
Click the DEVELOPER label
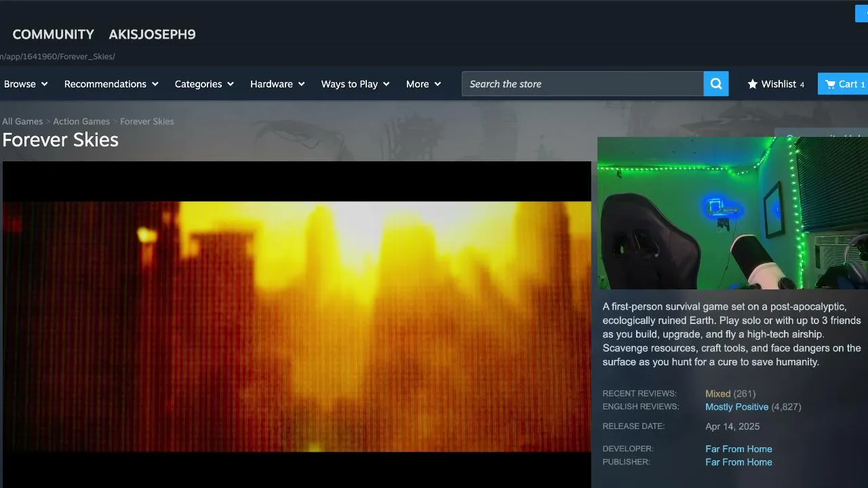(628, 449)
